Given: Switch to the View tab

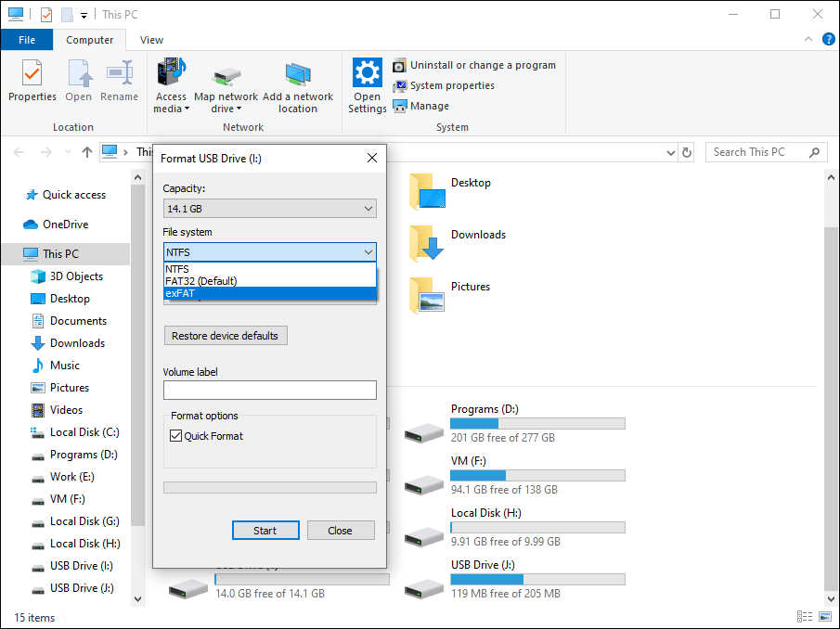Looking at the screenshot, I should (x=151, y=40).
